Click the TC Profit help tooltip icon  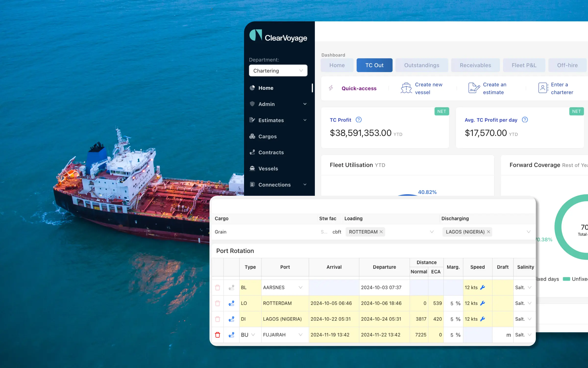coord(358,119)
